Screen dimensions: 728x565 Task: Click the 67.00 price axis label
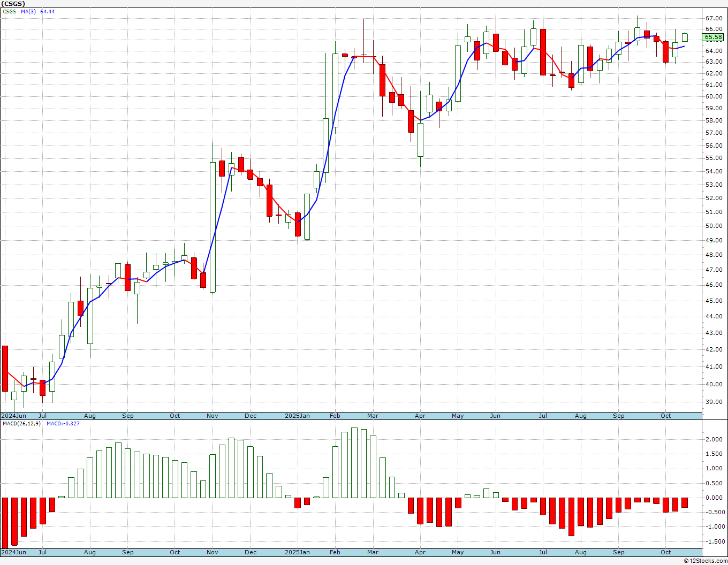pyautogui.click(x=714, y=18)
